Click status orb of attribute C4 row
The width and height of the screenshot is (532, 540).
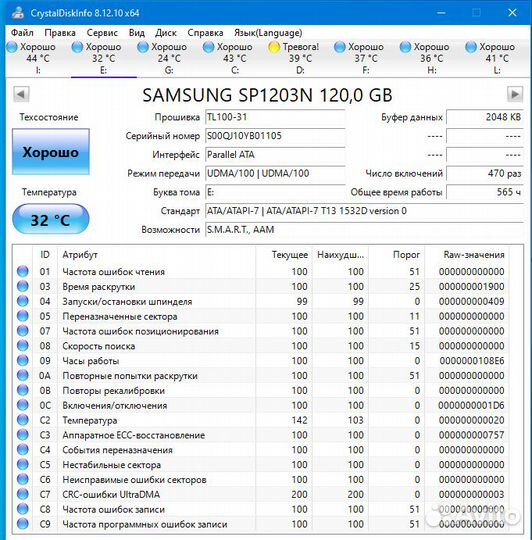[23, 449]
